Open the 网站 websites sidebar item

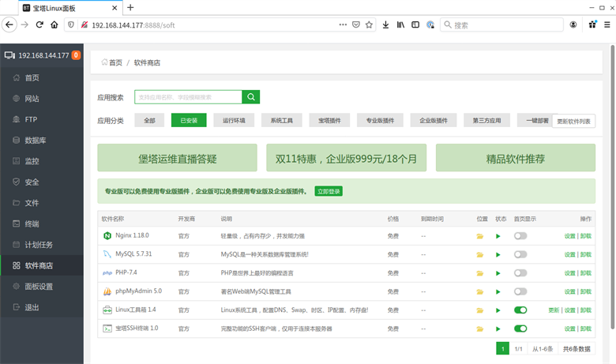(42, 99)
